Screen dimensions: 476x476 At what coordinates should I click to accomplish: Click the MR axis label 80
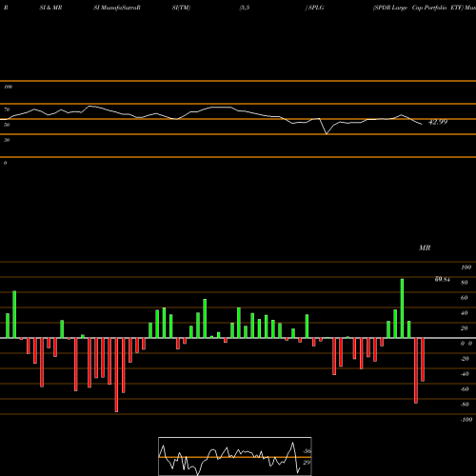(465, 283)
